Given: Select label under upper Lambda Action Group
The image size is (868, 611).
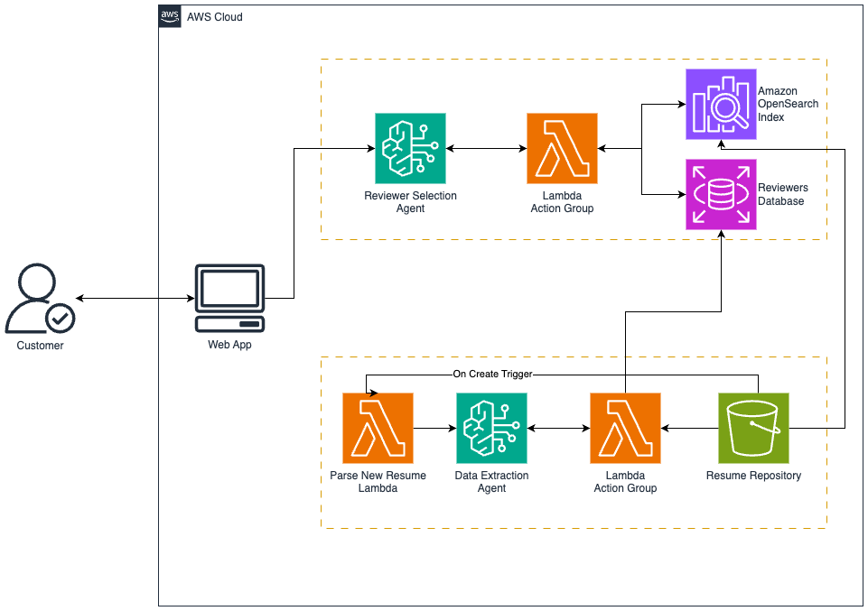Looking at the screenshot, I should (x=562, y=202).
